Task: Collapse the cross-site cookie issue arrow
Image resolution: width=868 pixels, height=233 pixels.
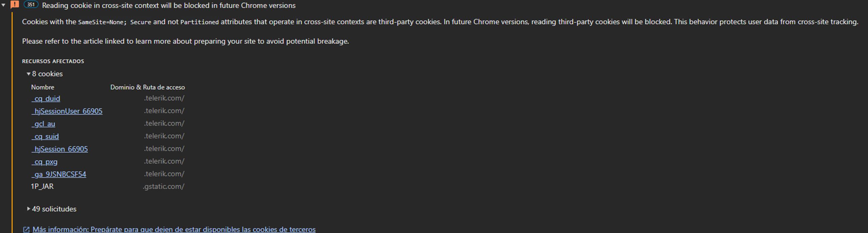Action: tap(3, 5)
